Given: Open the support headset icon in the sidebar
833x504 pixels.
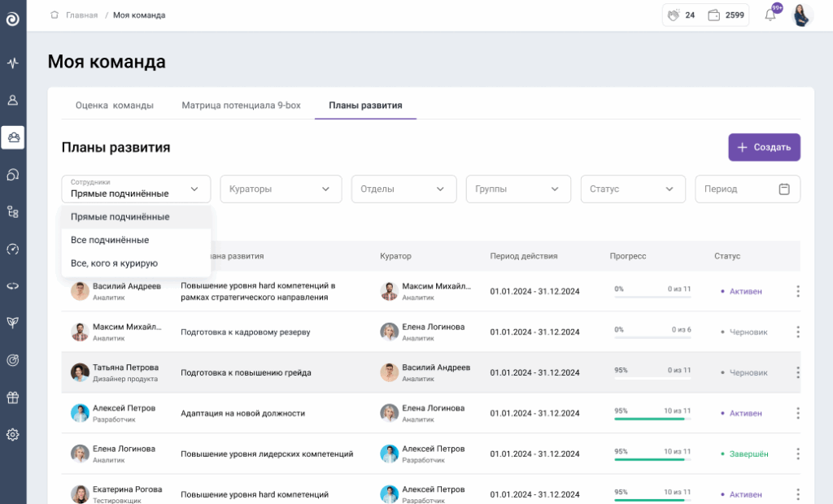Looking at the screenshot, I should click(12, 175).
